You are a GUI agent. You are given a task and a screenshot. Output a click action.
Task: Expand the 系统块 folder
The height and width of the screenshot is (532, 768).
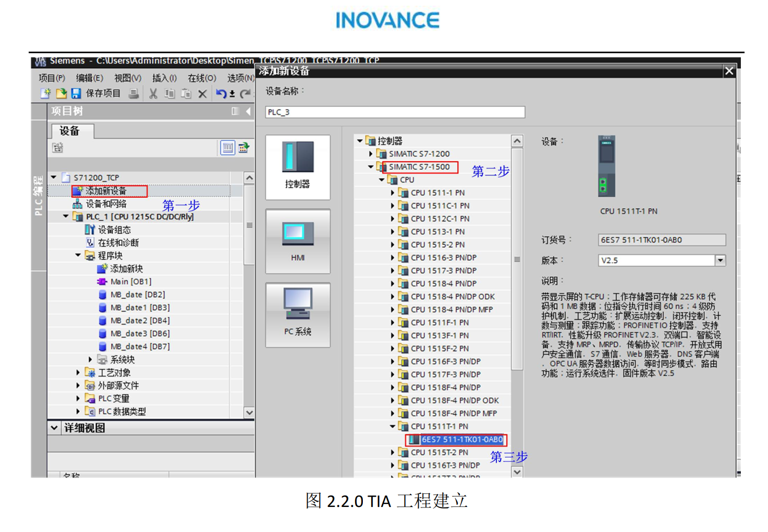pyautogui.click(x=90, y=359)
